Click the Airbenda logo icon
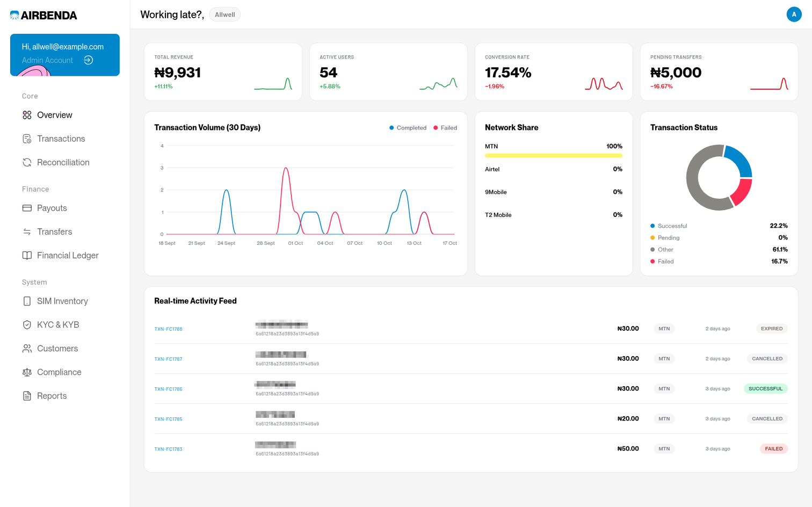Image resolution: width=812 pixels, height=507 pixels. (15, 16)
